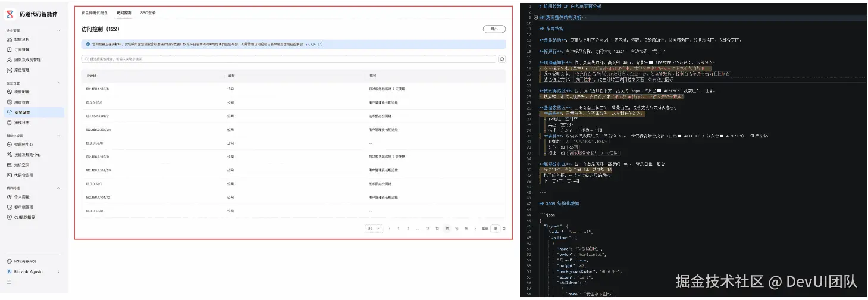This screenshot has height=300, width=868.
Task: Click IP address 10.0.0.51/1 row
Action: [95, 184]
